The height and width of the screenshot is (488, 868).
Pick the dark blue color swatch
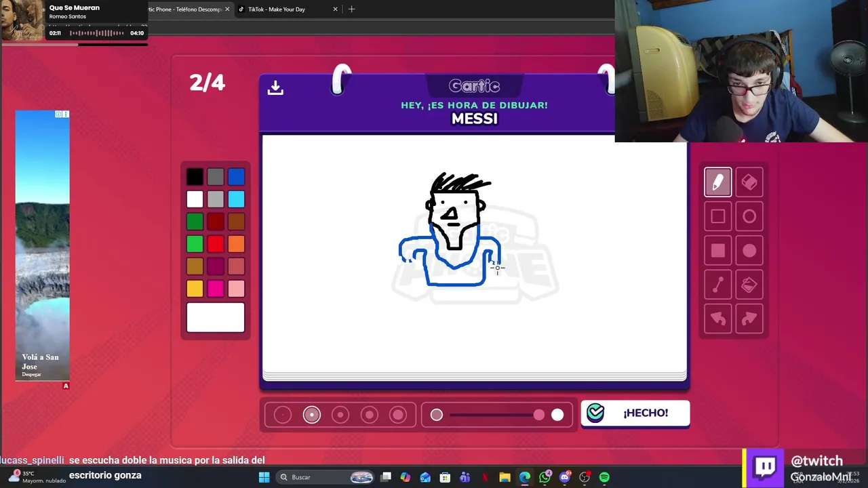[x=236, y=177]
